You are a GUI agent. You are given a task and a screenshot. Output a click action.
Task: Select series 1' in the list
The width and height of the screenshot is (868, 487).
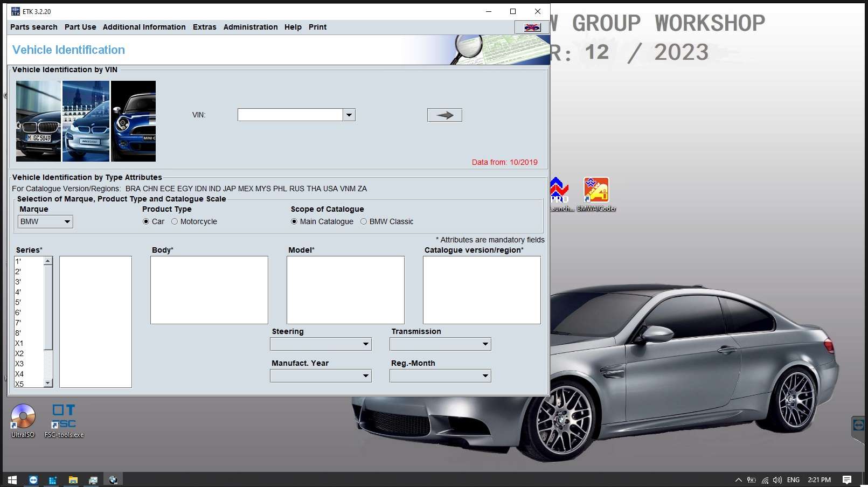[x=29, y=261]
